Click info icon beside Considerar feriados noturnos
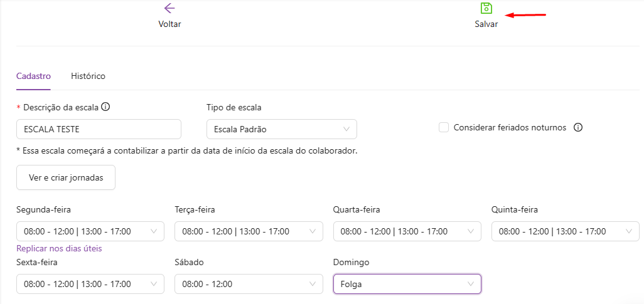 tap(578, 127)
